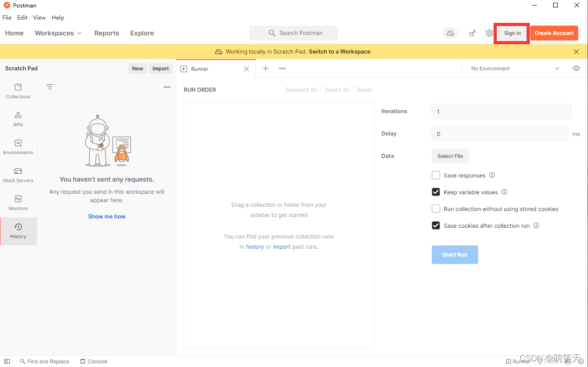Click the search magnifier in Search Postman
The height and width of the screenshot is (367, 588).
point(272,33)
